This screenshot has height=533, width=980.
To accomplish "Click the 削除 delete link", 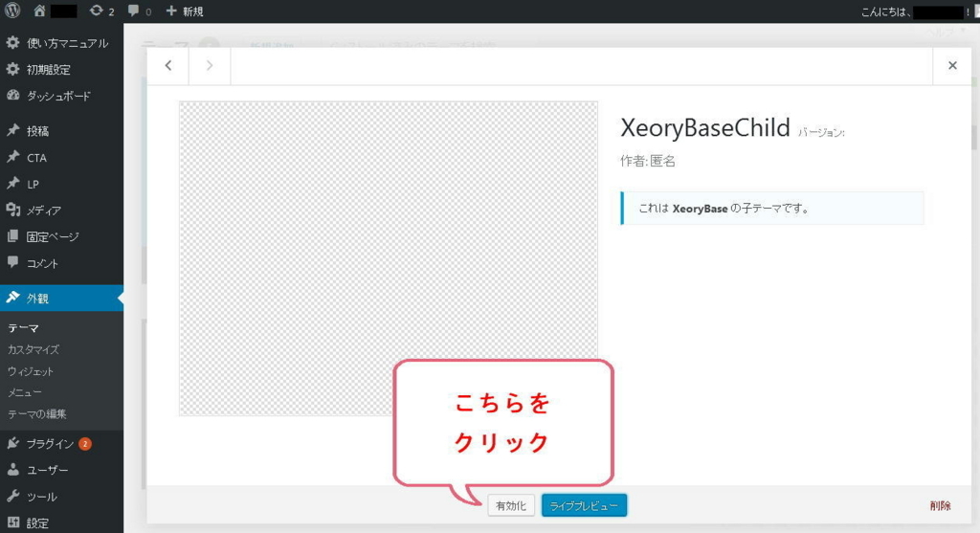I will tap(940, 505).
